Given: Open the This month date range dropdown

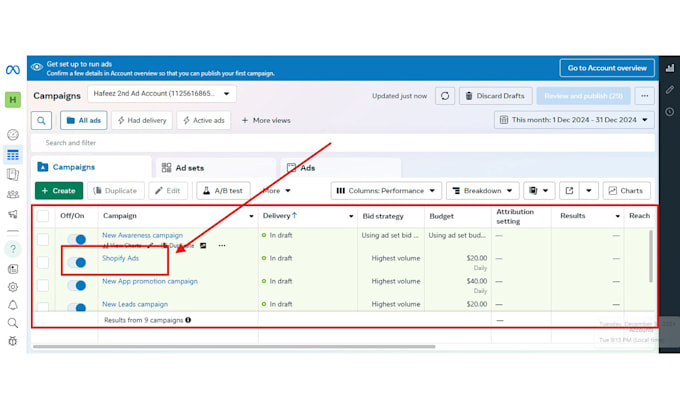Looking at the screenshot, I should coord(574,120).
